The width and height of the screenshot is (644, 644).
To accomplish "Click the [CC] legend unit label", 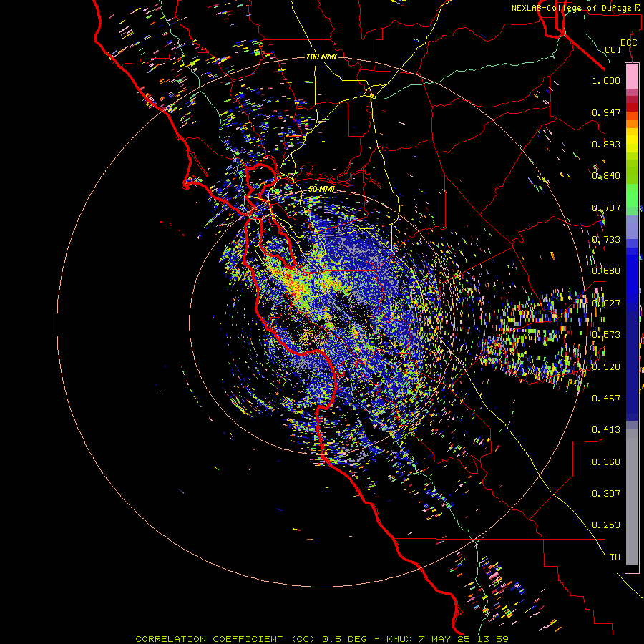I will [610, 49].
